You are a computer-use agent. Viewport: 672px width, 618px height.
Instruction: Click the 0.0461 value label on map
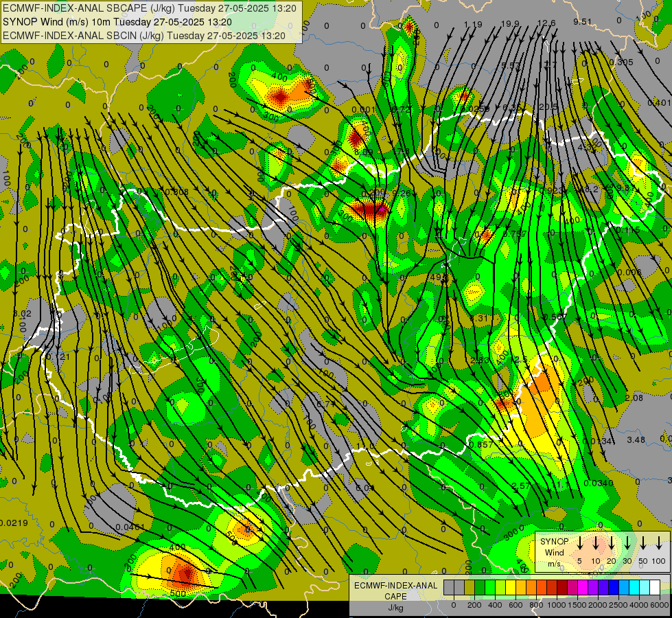[x=130, y=527]
